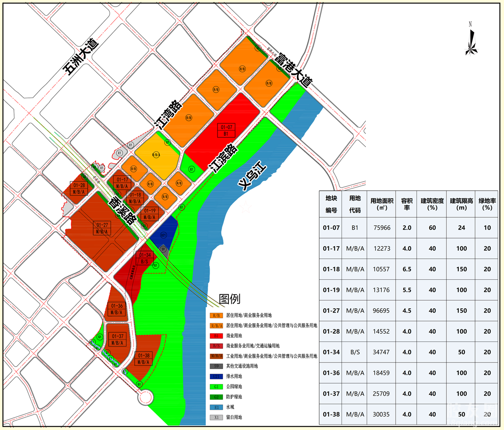Select the 01-38 parcel label on map

click(143, 359)
